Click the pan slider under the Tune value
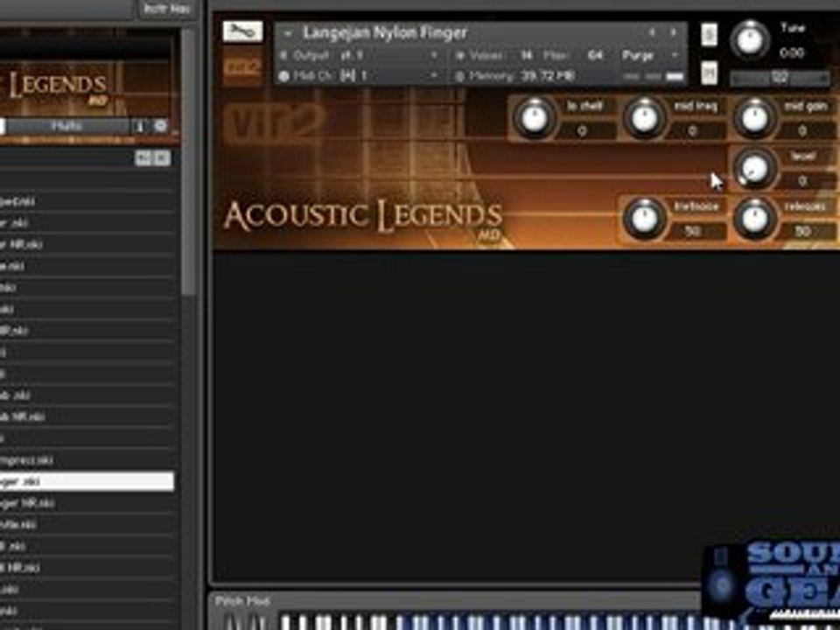The image size is (840, 630). point(780,78)
